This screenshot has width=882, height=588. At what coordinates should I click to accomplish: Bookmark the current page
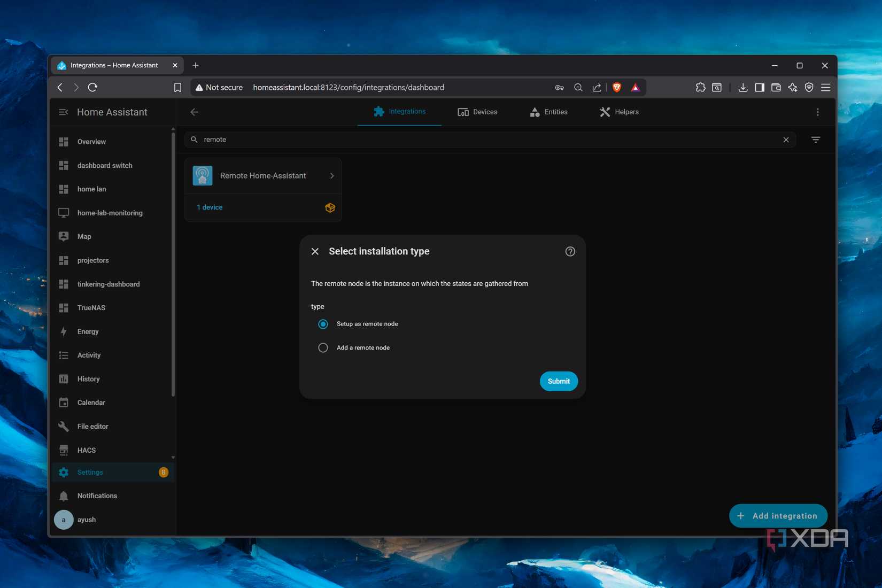coord(178,87)
